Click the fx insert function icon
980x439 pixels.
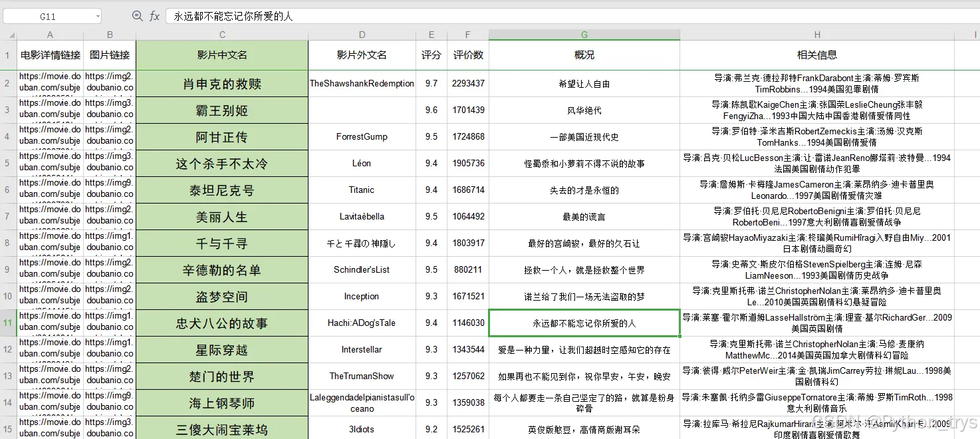point(154,16)
